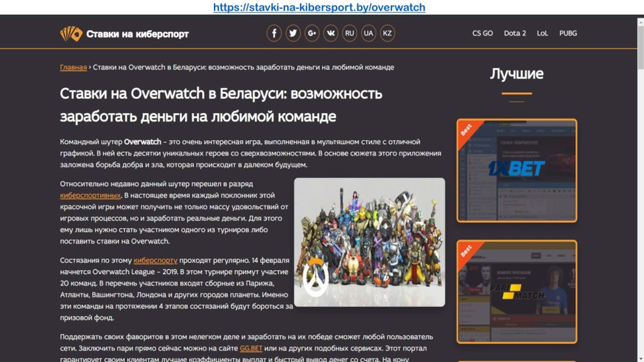Click the scrollbar down arrow
Screen dimensions: 644x362
(641, 358)
